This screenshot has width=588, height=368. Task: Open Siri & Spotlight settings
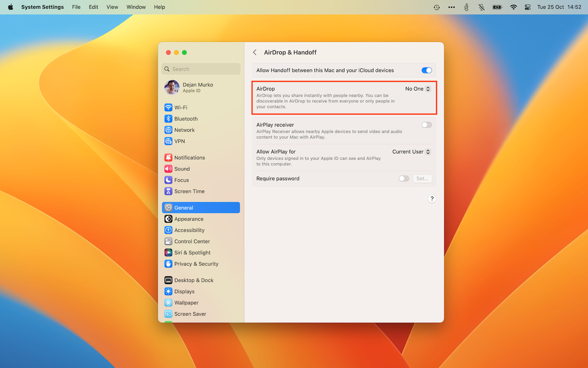(x=192, y=253)
